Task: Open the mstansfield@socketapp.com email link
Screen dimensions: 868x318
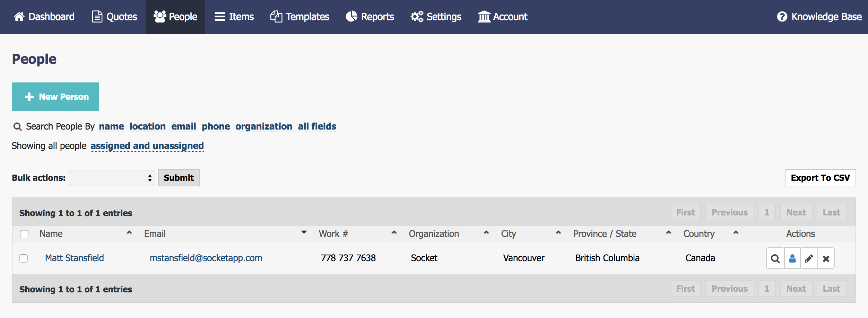Action: click(x=206, y=258)
